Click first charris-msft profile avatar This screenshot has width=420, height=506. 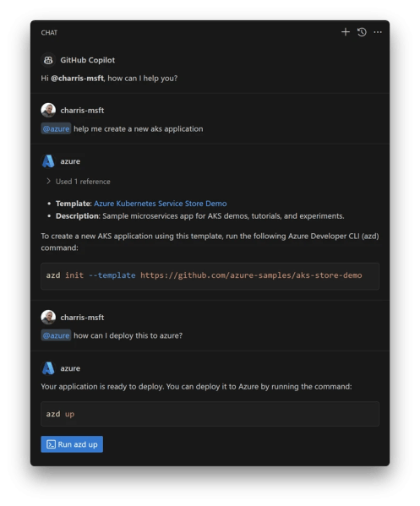click(48, 111)
